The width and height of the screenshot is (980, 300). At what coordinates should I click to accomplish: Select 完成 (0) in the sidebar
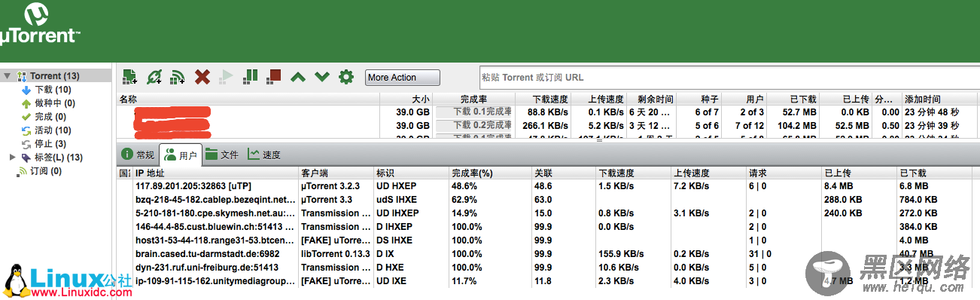point(50,117)
